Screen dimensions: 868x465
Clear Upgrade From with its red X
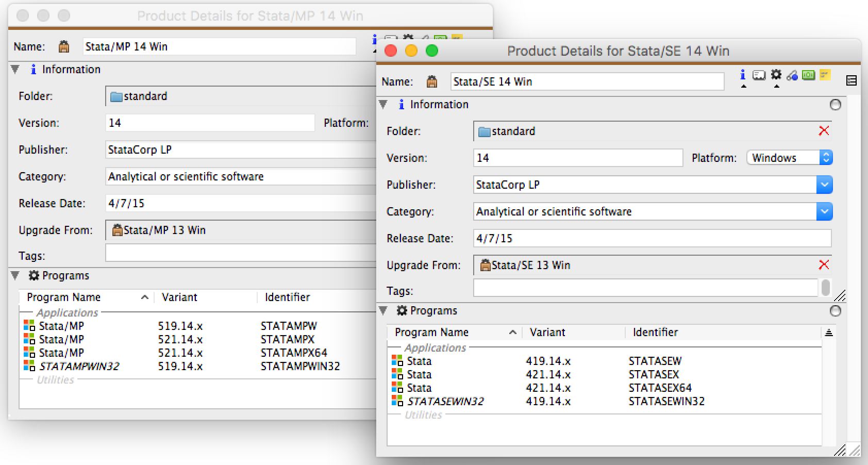824,265
